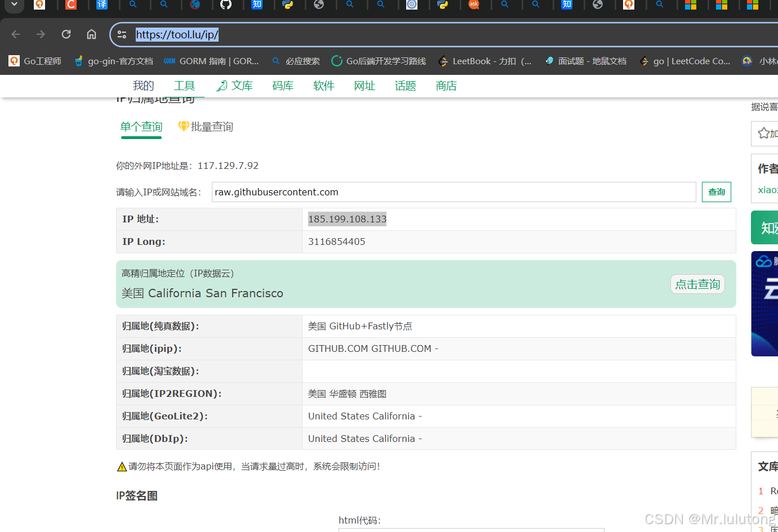Open the 码库 menu item
The width and height of the screenshot is (778, 532).
(283, 86)
